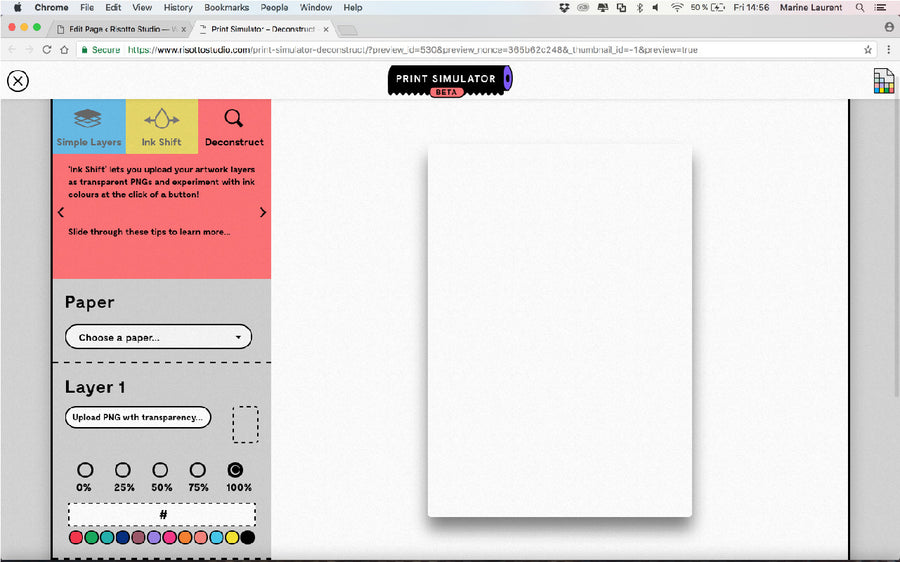Pick the orange ink swatch
900x562 pixels.
point(185,537)
